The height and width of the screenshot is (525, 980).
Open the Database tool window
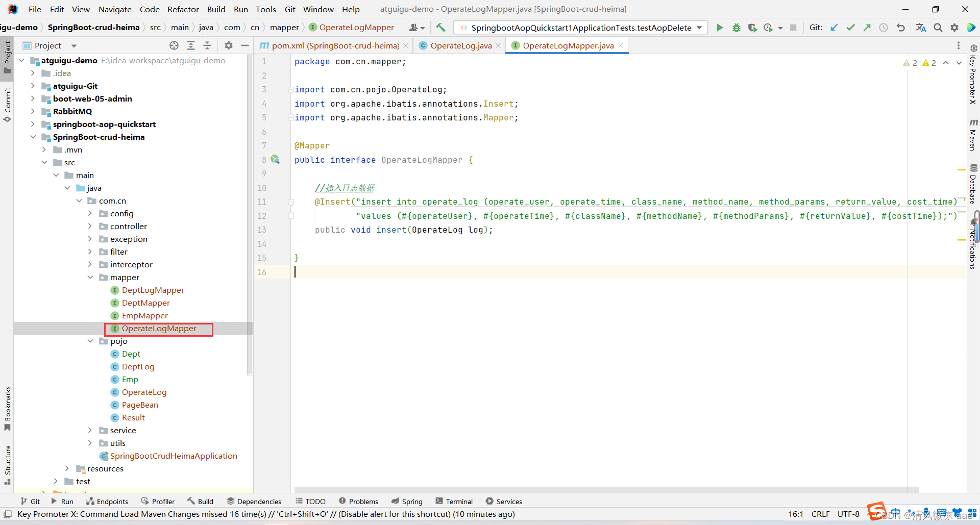coord(973,184)
